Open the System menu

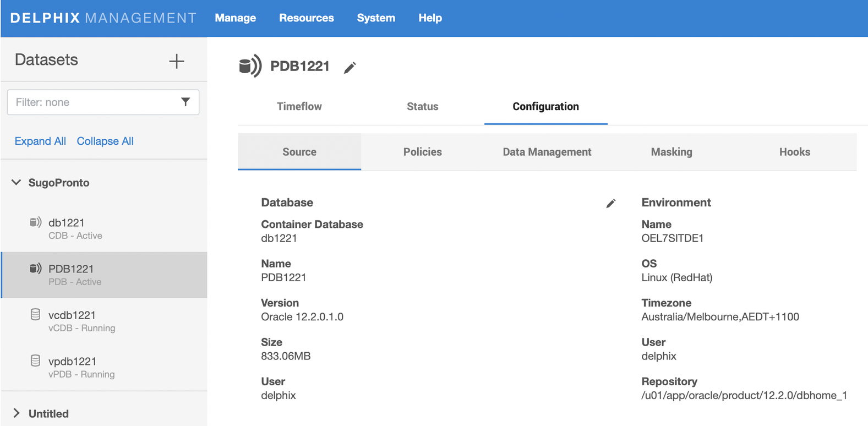376,18
